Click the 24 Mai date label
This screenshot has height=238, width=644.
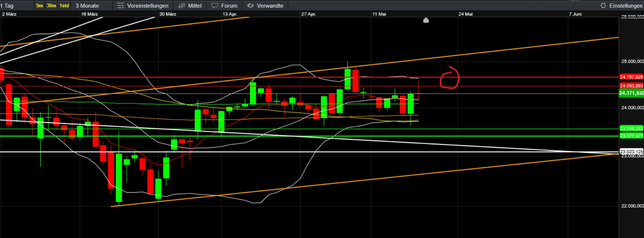pyautogui.click(x=466, y=14)
